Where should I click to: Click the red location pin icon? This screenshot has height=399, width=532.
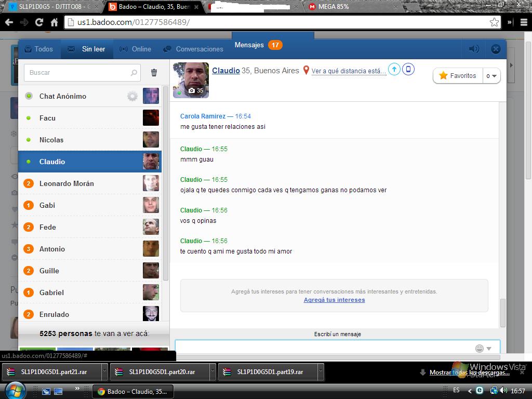(306, 70)
